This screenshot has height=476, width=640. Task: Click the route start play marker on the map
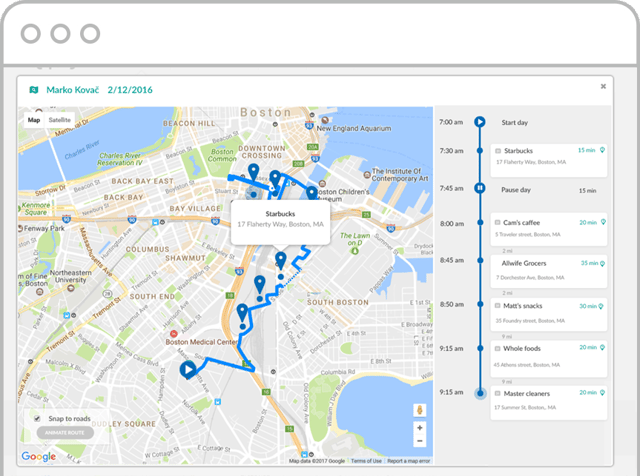point(188,369)
